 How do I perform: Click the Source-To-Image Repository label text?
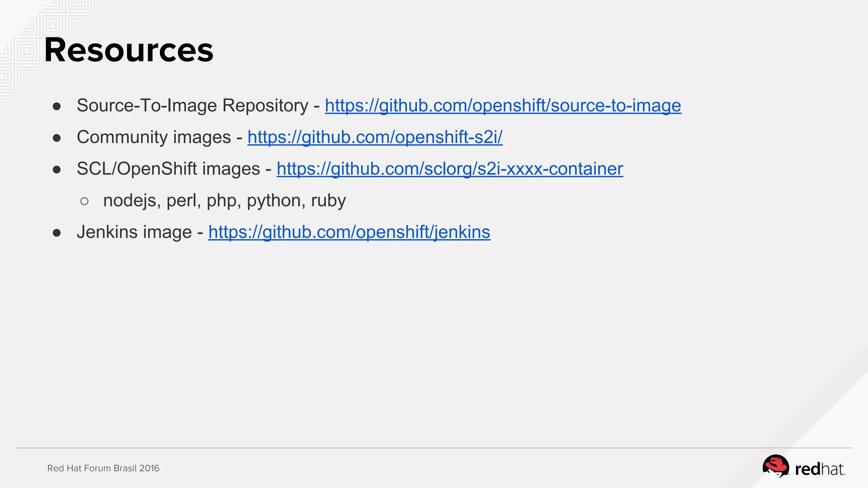coord(192,105)
